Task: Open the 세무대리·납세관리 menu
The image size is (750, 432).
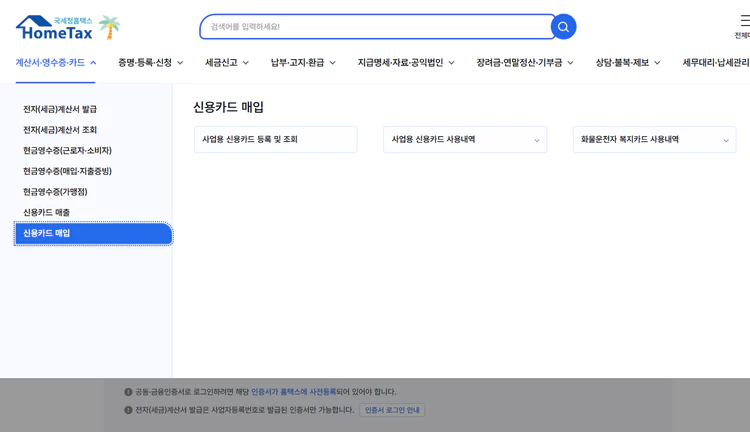Action: pos(716,63)
